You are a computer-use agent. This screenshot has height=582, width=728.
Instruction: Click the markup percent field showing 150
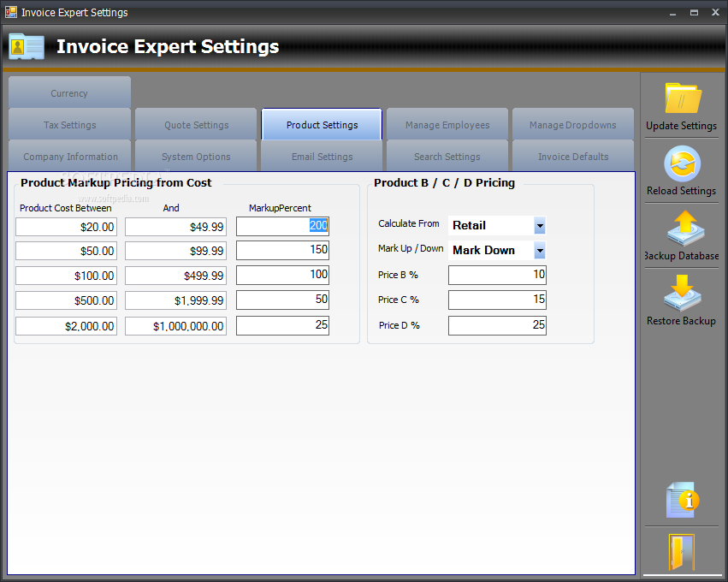coord(282,250)
